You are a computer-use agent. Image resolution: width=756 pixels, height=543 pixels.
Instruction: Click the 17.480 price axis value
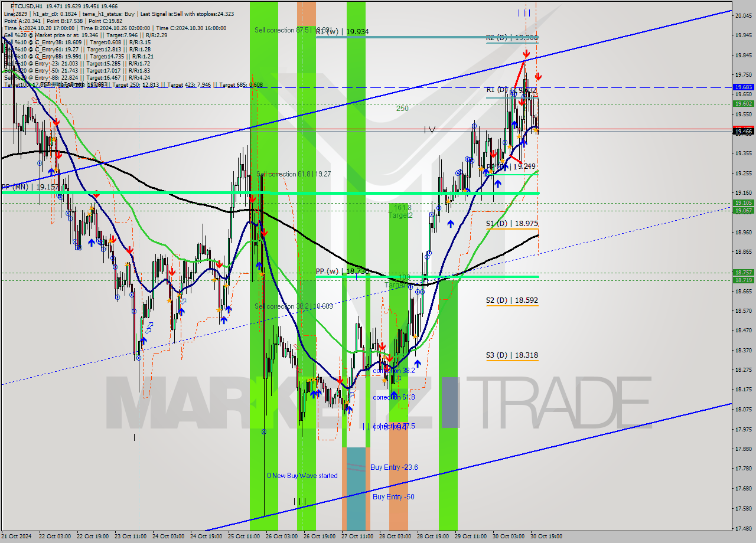tap(743, 528)
